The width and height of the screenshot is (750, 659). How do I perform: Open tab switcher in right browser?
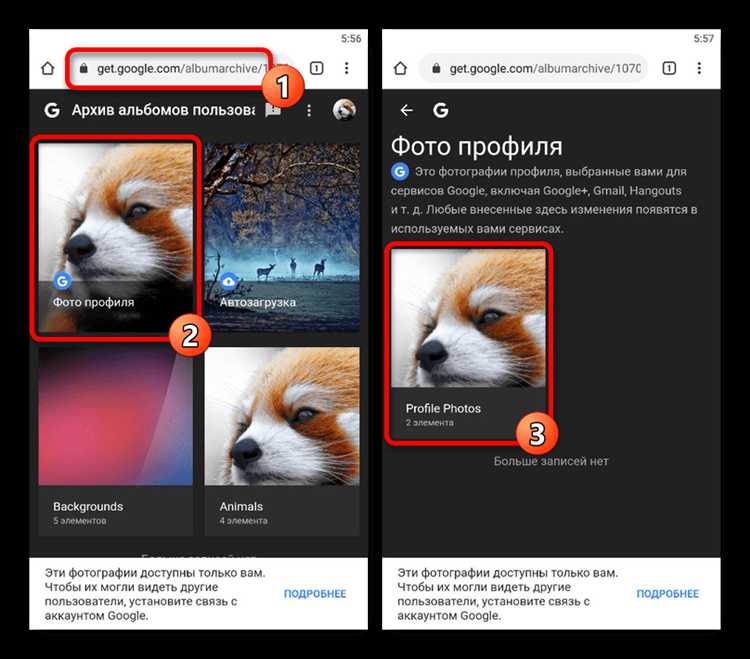[669, 68]
